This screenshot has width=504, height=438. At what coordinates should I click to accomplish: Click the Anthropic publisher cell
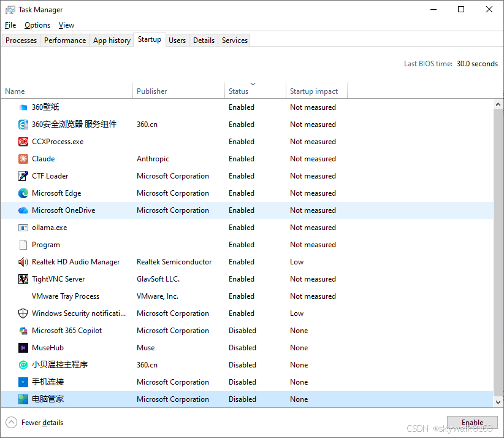click(153, 159)
